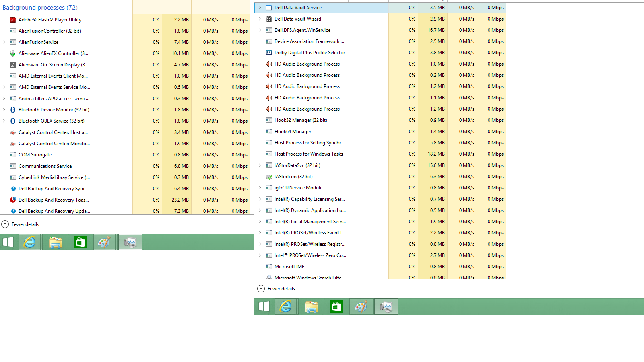This screenshot has height=362, width=644.
Task: Select the Dolby Digital Plus Profile Selector icon
Action: 269,53
